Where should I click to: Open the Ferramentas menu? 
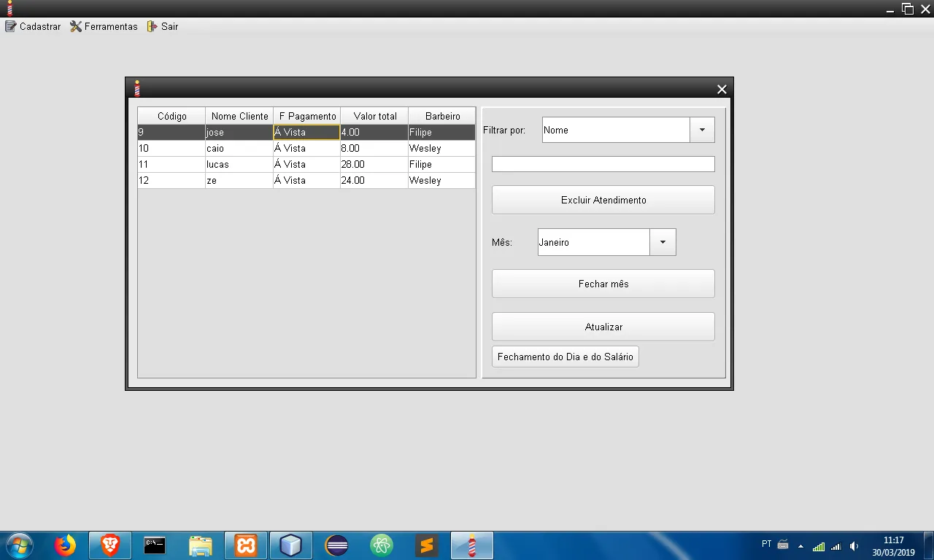[104, 26]
